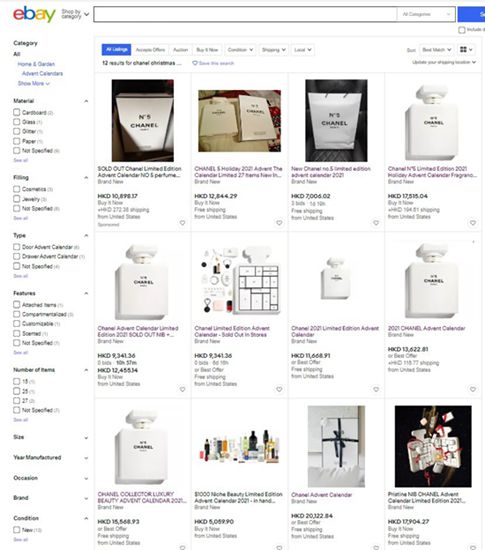Enable the Cosmetics filling filter
Screen dimensions: 485x550
16,189
